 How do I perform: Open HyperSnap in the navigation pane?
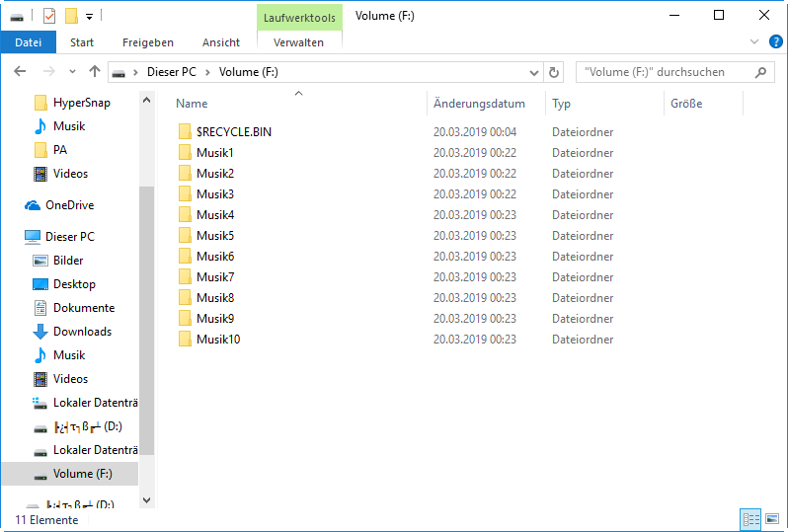click(72, 103)
